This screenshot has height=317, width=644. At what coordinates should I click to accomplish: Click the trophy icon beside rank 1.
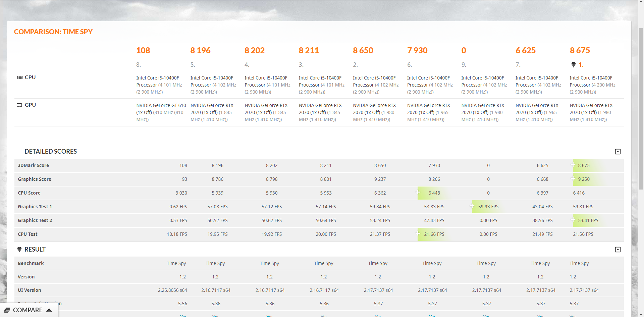(x=574, y=65)
